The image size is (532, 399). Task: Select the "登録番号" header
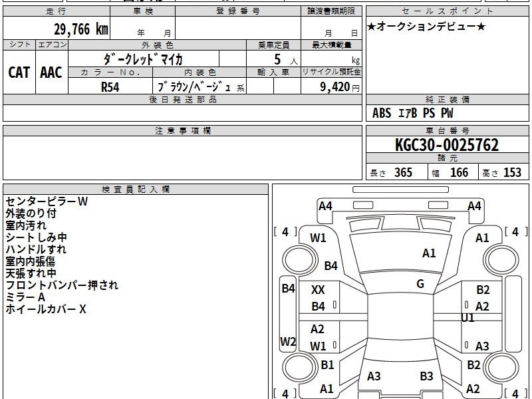click(238, 11)
